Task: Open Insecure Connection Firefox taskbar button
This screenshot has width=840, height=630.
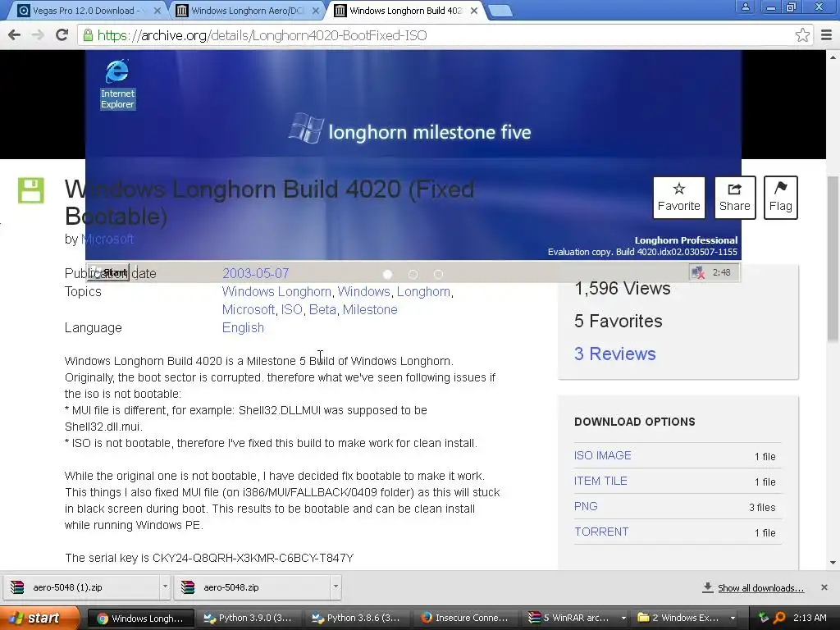Action: coord(465,619)
